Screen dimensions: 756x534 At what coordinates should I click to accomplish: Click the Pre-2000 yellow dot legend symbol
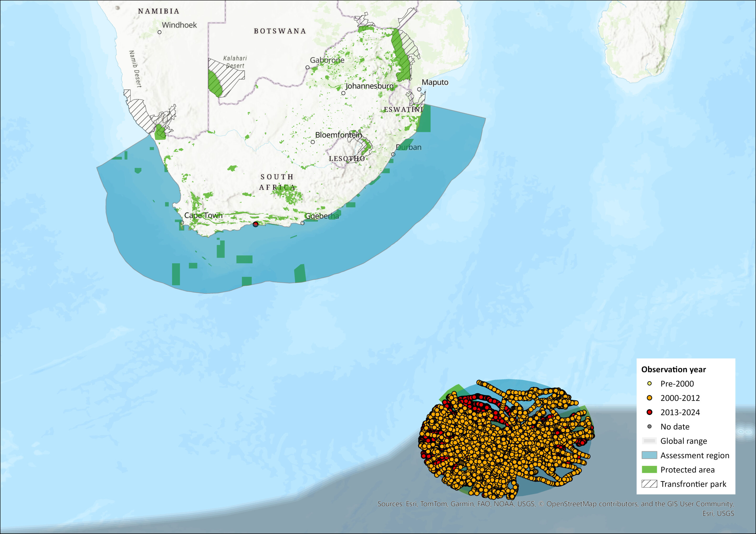pyautogui.click(x=649, y=383)
